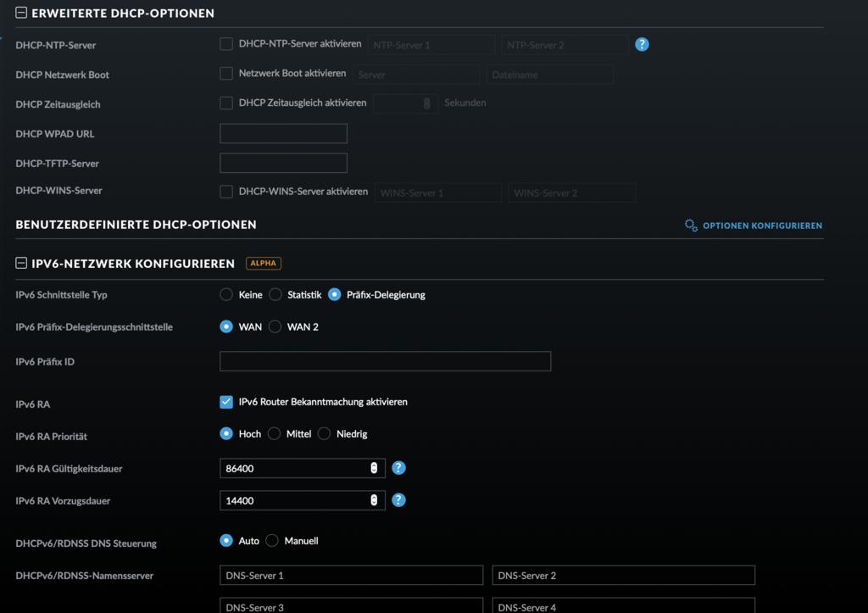Tick DHCP Zeitausgleich aktivieren checkbox

point(226,103)
